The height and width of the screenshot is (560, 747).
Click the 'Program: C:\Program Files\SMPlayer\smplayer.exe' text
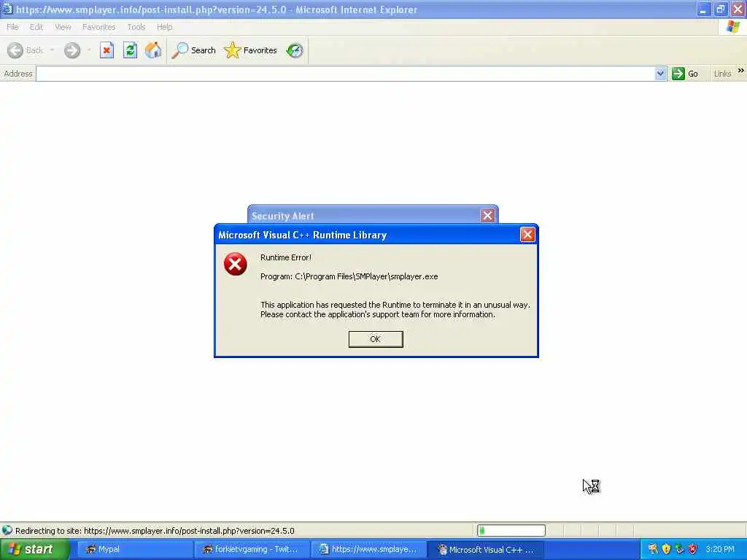pos(349,276)
